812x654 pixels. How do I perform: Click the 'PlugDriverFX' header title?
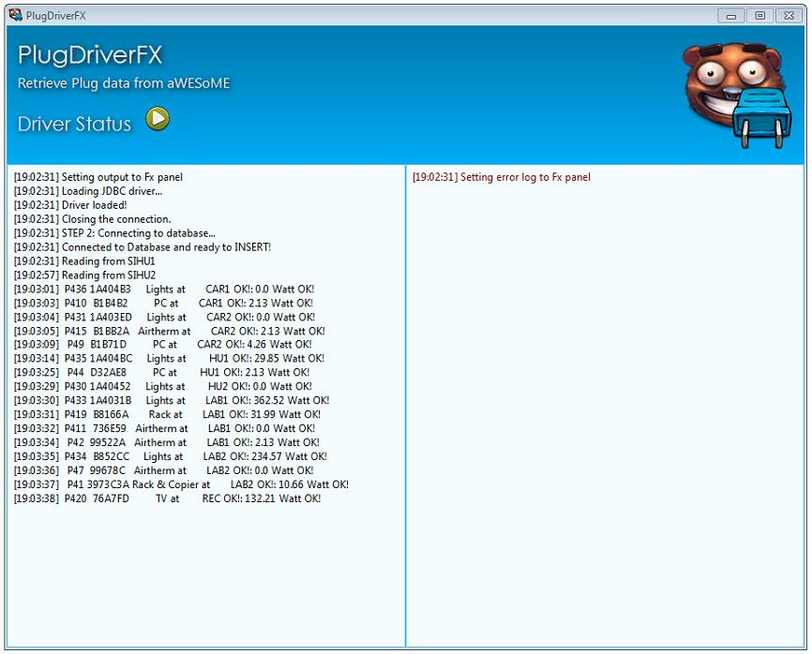90,55
